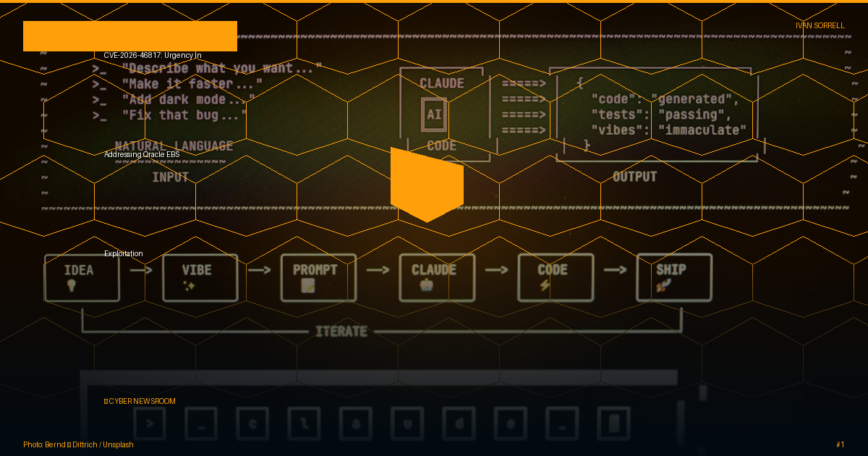
Task: Select headline line 'CVE-2026-46817: Urgency in'
Action: [153, 56]
